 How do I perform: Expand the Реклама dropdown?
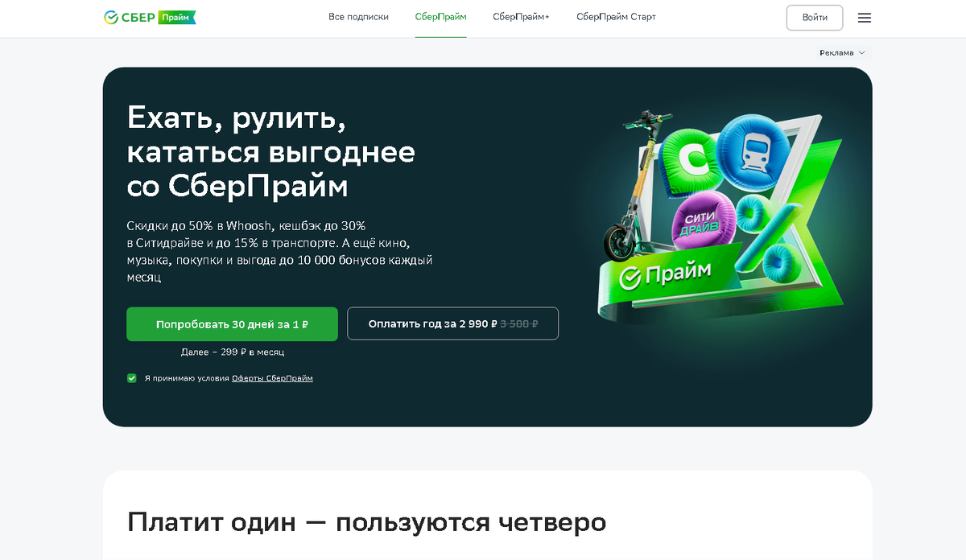coord(842,53)
